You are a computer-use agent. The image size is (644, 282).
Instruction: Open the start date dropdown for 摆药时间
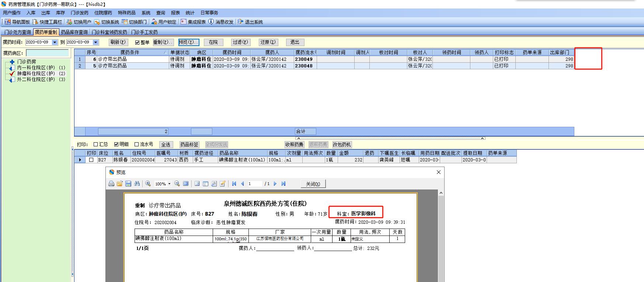pos(55,42)
